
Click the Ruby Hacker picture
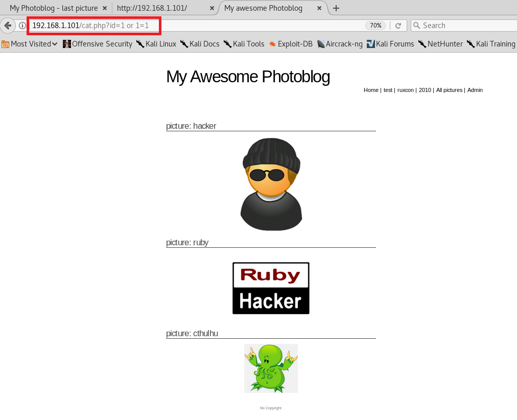coord(271,288)
